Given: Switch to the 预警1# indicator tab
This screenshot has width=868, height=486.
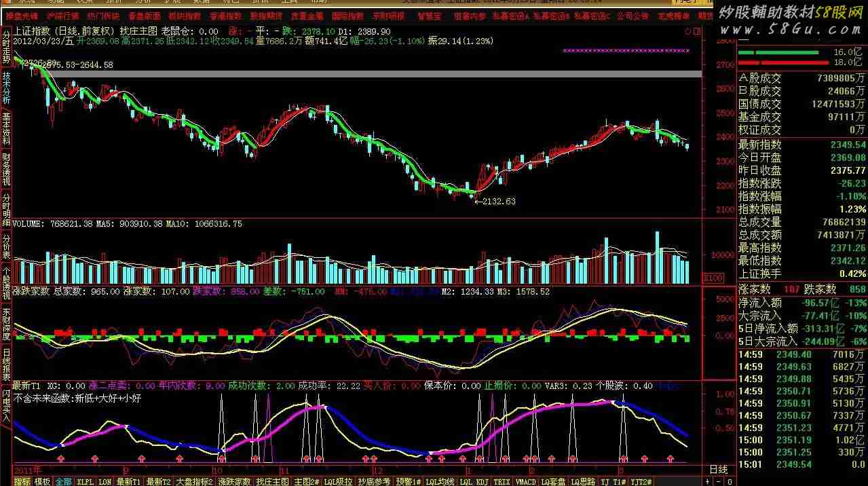Looking at the screenshot, I should click(409, 481).
